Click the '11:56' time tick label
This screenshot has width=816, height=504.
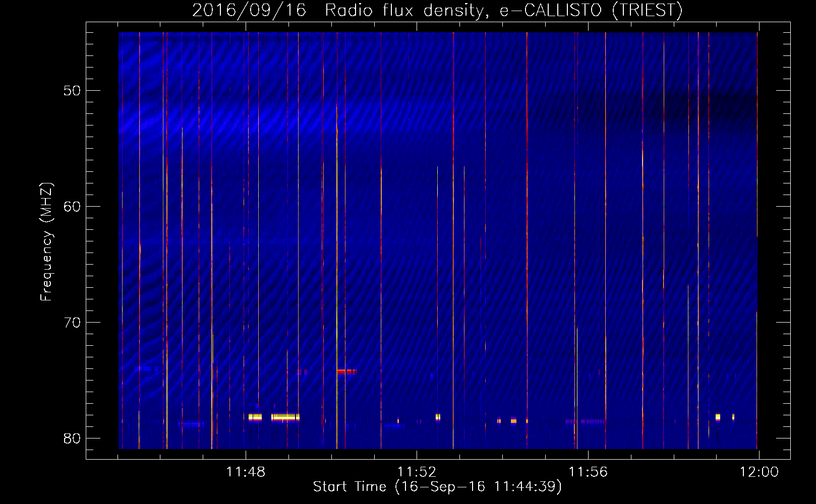pyautogui.click(x=588, y=472)
